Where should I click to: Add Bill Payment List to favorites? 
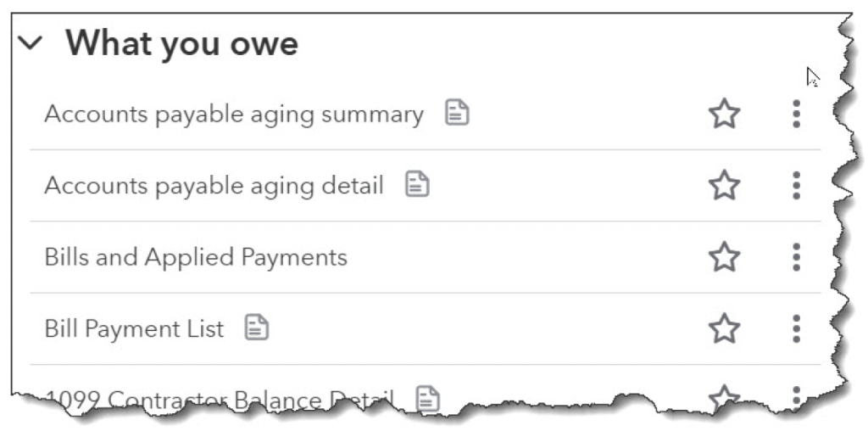tap(724, 328)
